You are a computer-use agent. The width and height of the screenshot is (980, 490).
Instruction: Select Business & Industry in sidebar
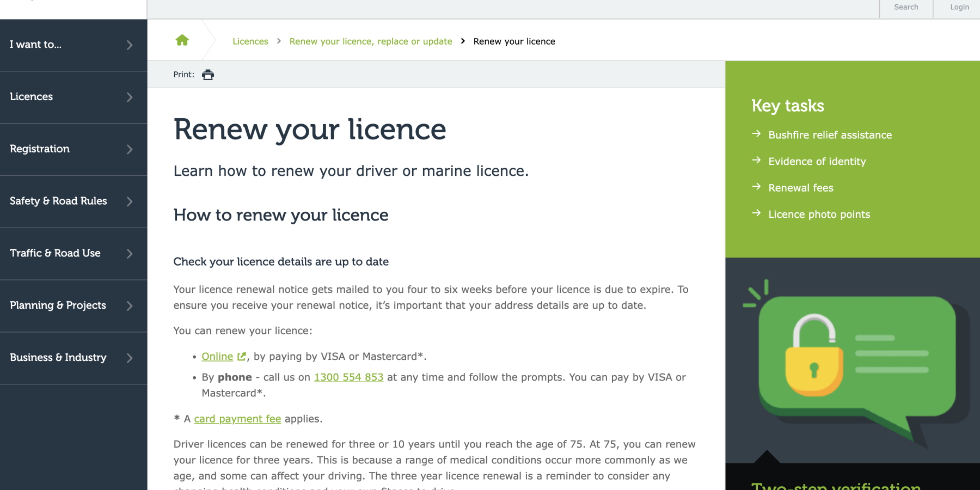coord(58,358)
